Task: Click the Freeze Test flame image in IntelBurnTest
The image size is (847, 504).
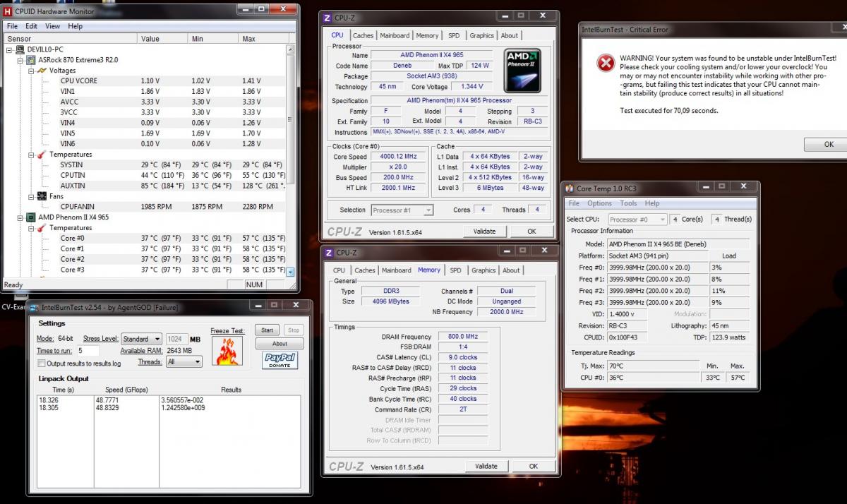Action: coord(227,351)
